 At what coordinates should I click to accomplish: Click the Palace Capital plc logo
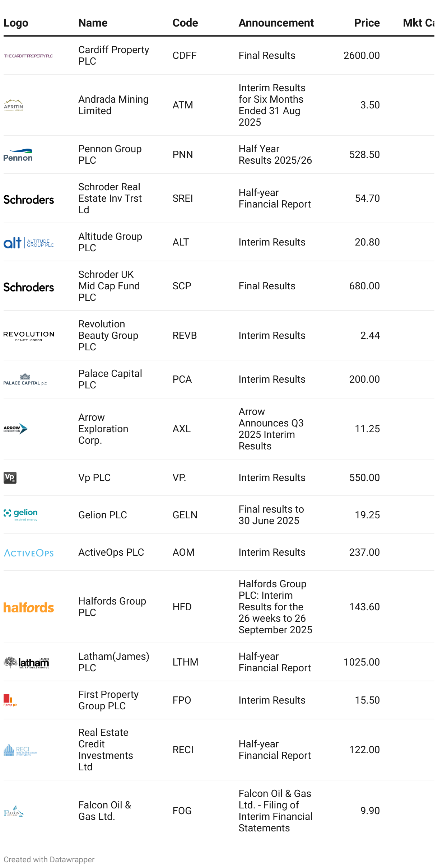25,379
